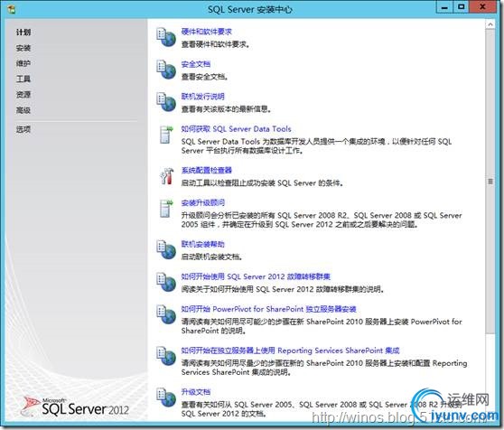Select the 计划 page in sidebar
504x430 pixels.
point(23,33)
